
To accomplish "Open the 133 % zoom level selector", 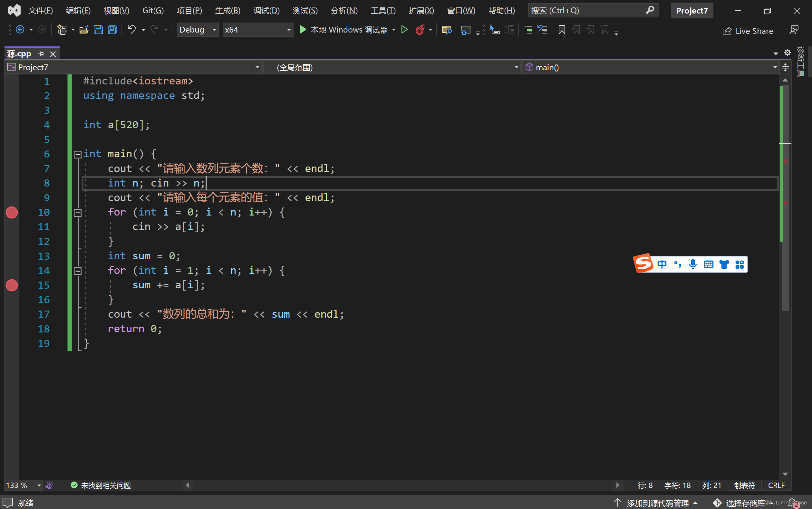I will tap(39, 485).
